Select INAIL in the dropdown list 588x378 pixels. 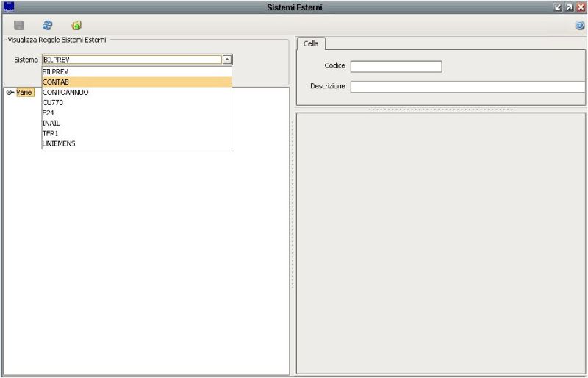click(x=51, y=123)
